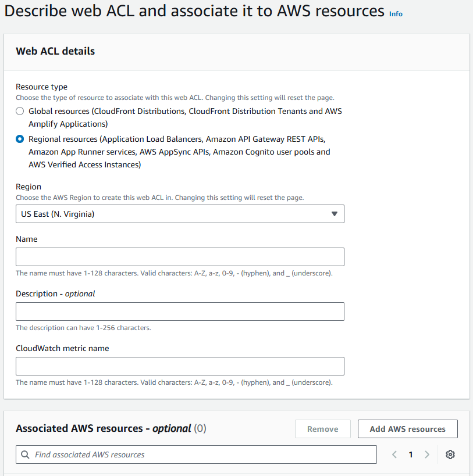Select the Global resources radio button
The width and height of the screenshot is (473, 476).
(20, 111)
